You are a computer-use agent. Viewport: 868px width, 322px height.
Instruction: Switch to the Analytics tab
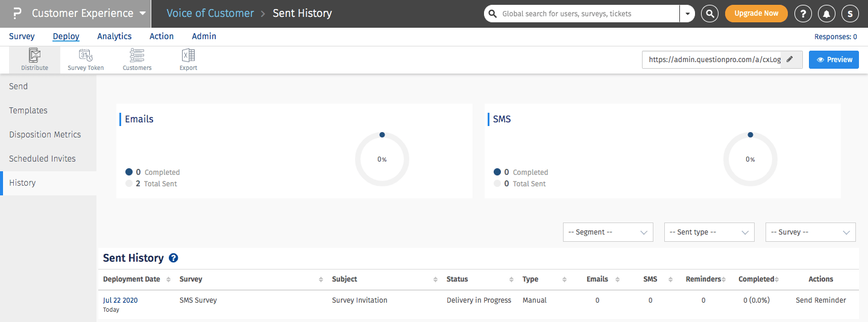115,36
